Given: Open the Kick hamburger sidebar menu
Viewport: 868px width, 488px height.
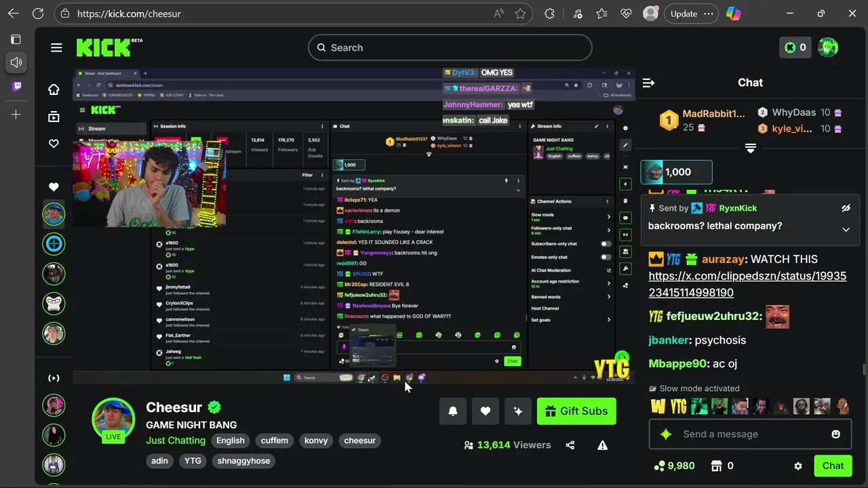Looking at the screenshot, I should tap(56, 47).
